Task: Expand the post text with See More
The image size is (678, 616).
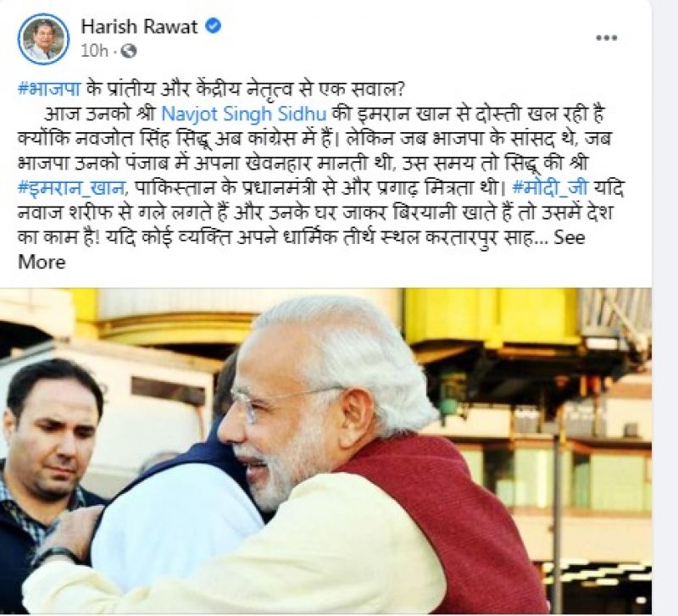Action: click(x=302, y=250)
